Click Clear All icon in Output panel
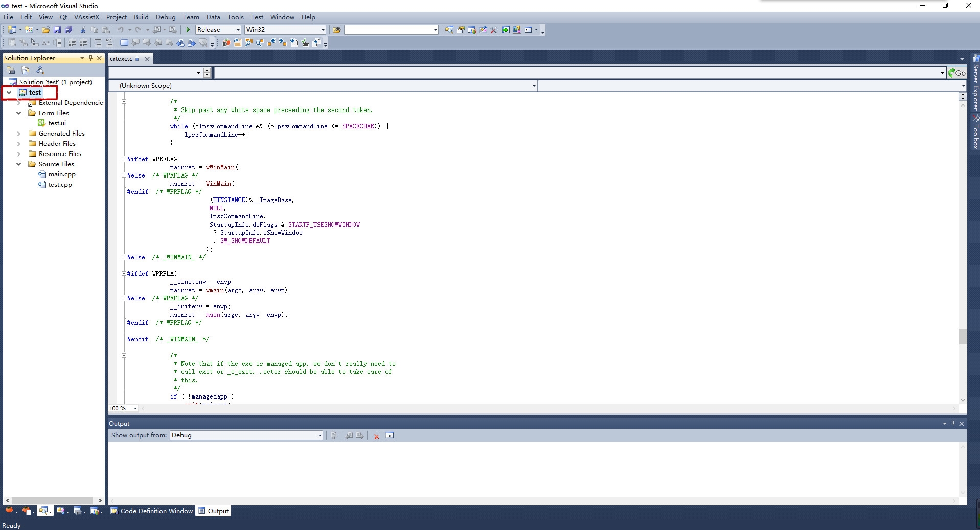This screenshot has height=530, width=980. pos(375,435)
